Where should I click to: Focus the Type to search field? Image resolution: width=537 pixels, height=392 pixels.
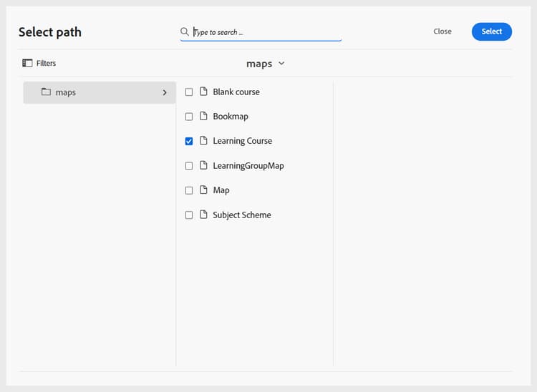click(x=265, y=32)
